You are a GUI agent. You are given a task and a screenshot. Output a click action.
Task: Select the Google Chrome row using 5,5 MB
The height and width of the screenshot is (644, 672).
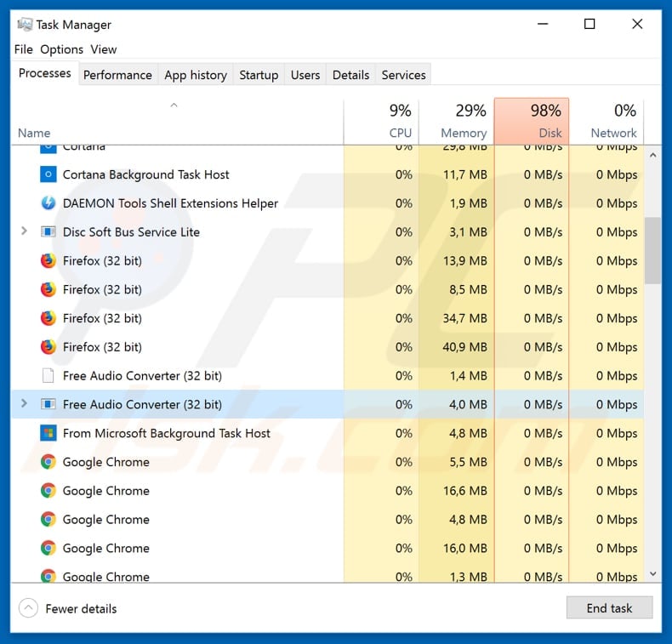click(327, 461)
